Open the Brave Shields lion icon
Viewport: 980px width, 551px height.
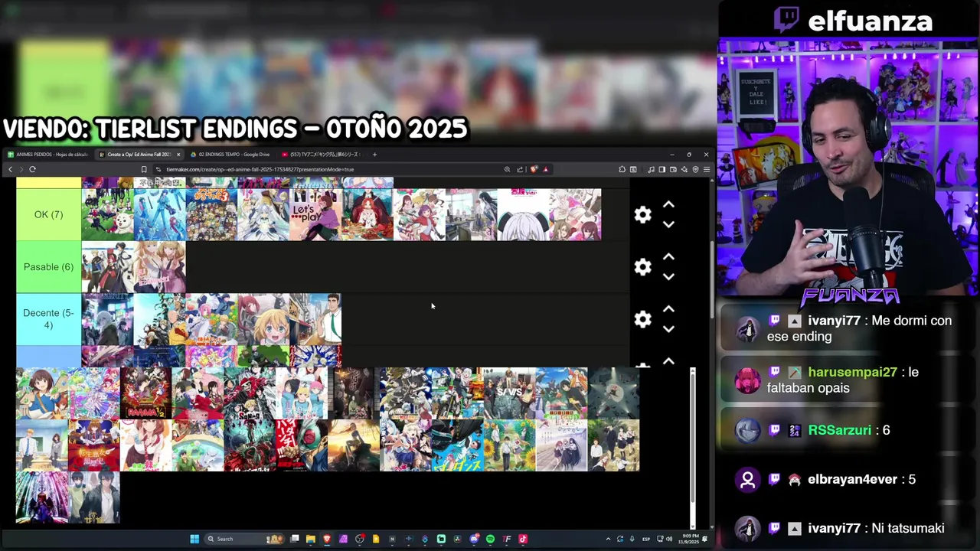(x=534, y=169)
